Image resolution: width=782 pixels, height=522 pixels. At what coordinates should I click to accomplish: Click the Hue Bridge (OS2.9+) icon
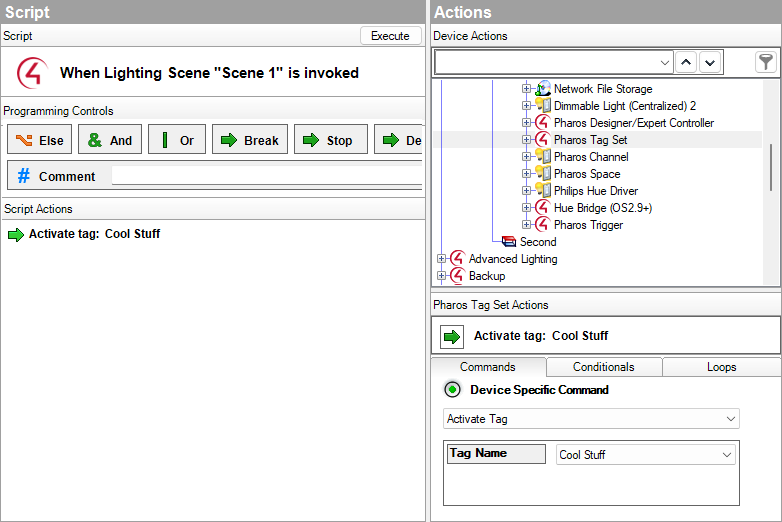543,208
